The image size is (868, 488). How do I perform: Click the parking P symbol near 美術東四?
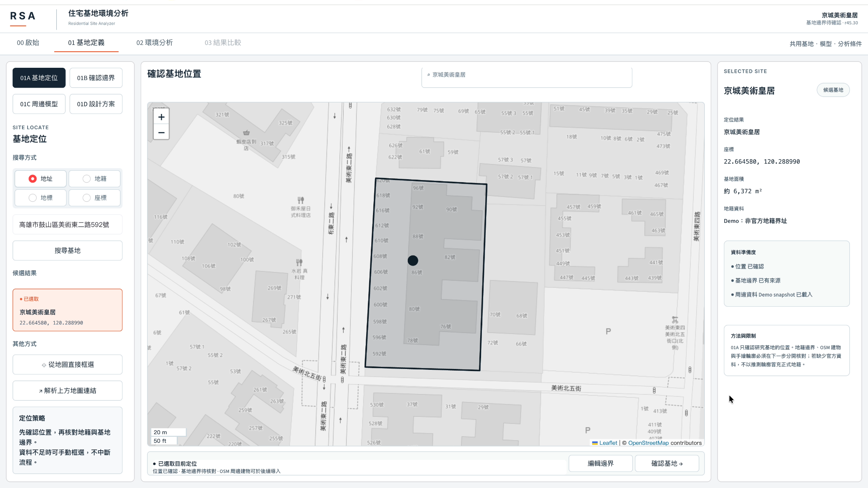[x=608, y=331]
